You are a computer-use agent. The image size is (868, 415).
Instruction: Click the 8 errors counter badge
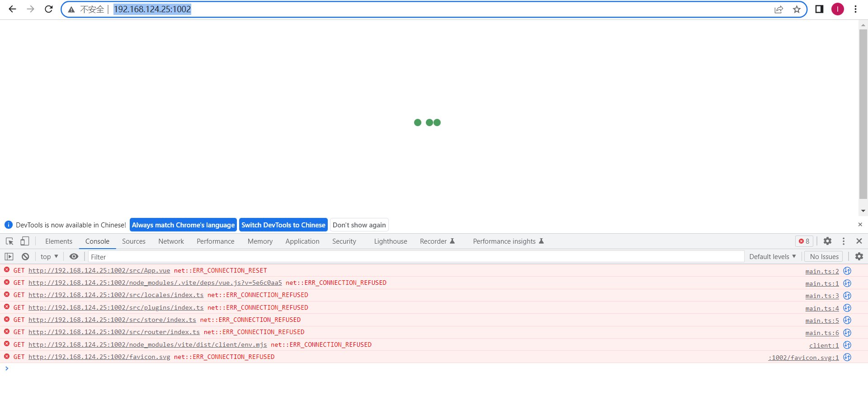pyautogui.click(x=803, y=241)
